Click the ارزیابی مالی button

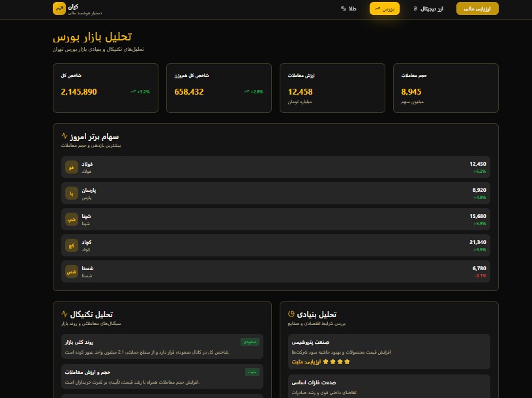(477, 8)
